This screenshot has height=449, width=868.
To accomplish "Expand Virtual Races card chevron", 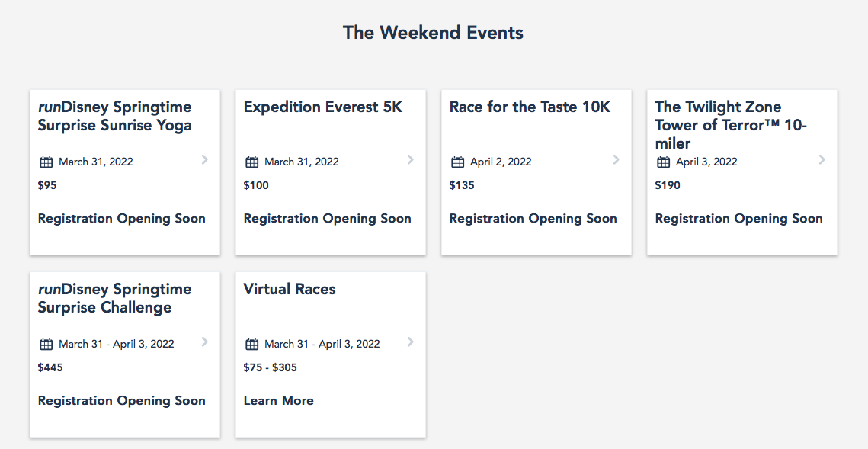I will click(410, 342).
